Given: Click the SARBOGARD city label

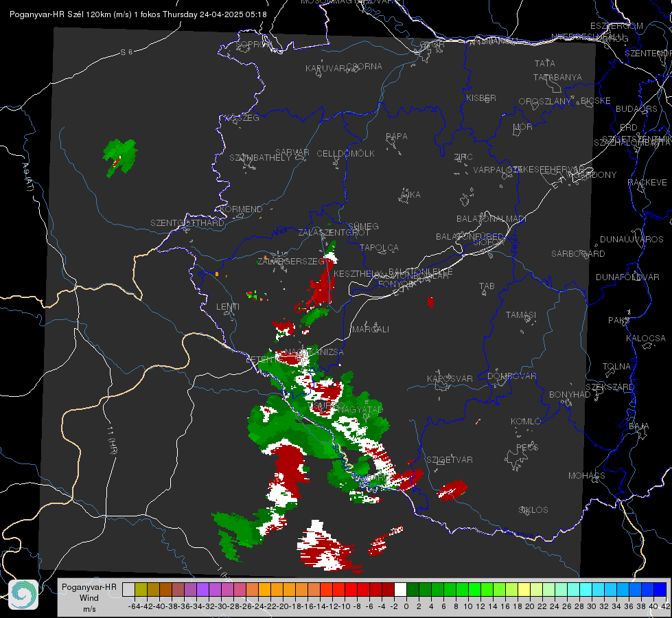Looking at the screenshot, I should click(x=578, y=254).
